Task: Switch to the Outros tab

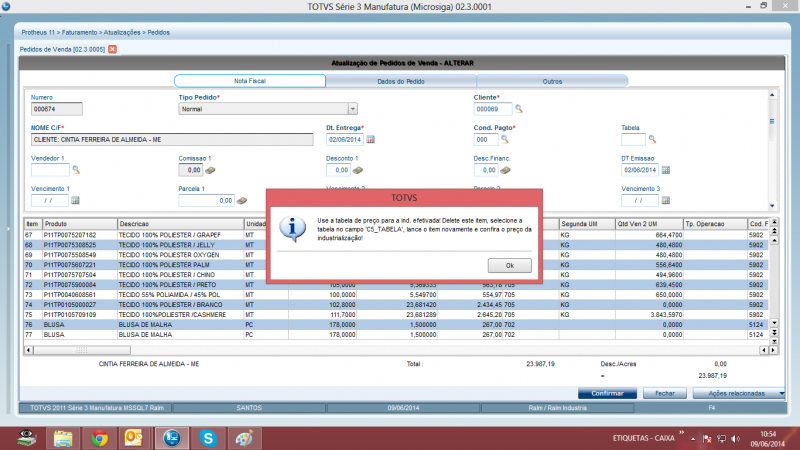Action: coord(552,81)
